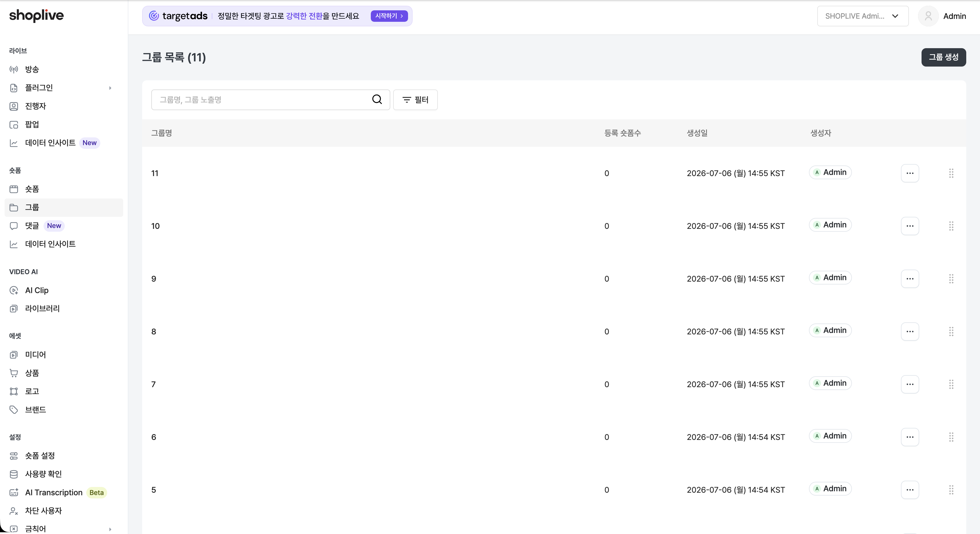The width and height of the screenshot is (980, 534).
Task: Open 차단 사용자 in settings
Action: pos(64,511)
